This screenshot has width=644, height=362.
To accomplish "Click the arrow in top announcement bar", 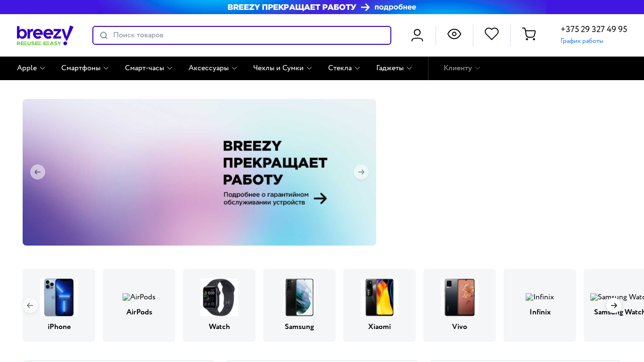I will [365, 7].
